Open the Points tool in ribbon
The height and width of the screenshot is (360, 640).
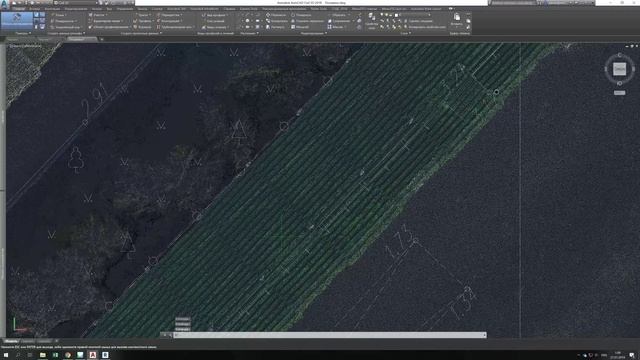click(59, 15)
